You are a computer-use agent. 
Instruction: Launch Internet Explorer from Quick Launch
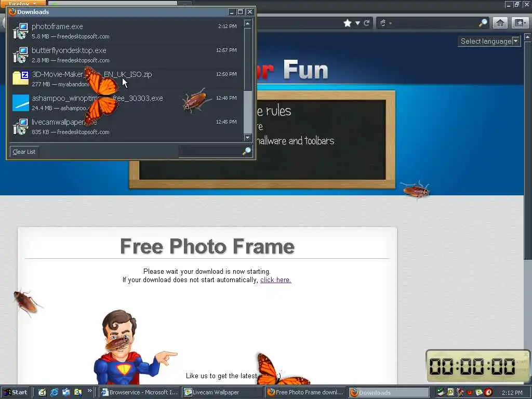coord(54,393)
